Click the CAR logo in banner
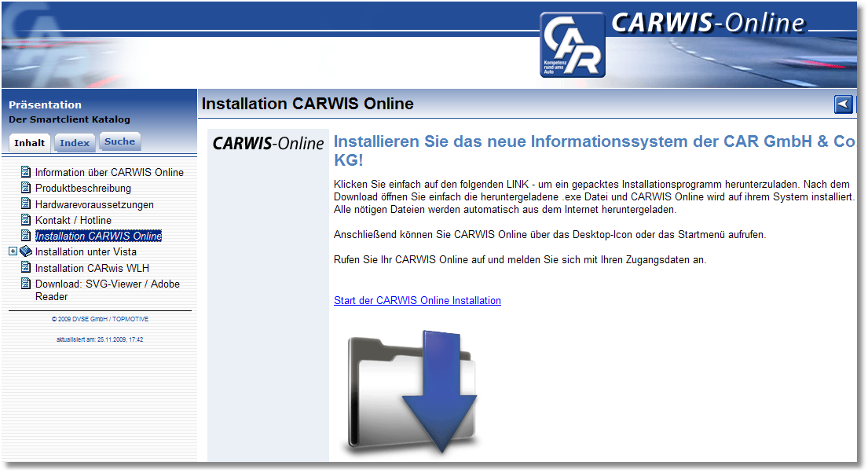This screenshot has width=868, height=473. point(573,45)
